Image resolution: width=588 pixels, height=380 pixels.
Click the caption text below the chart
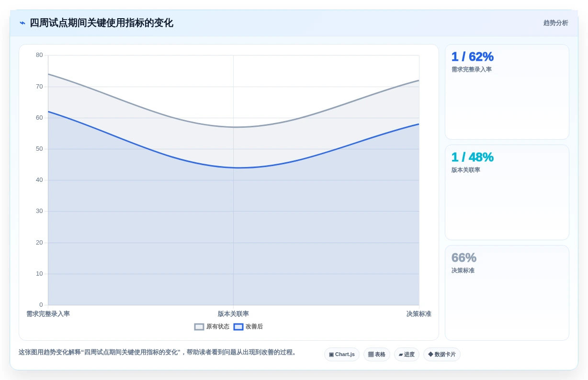tap(158, 352)
